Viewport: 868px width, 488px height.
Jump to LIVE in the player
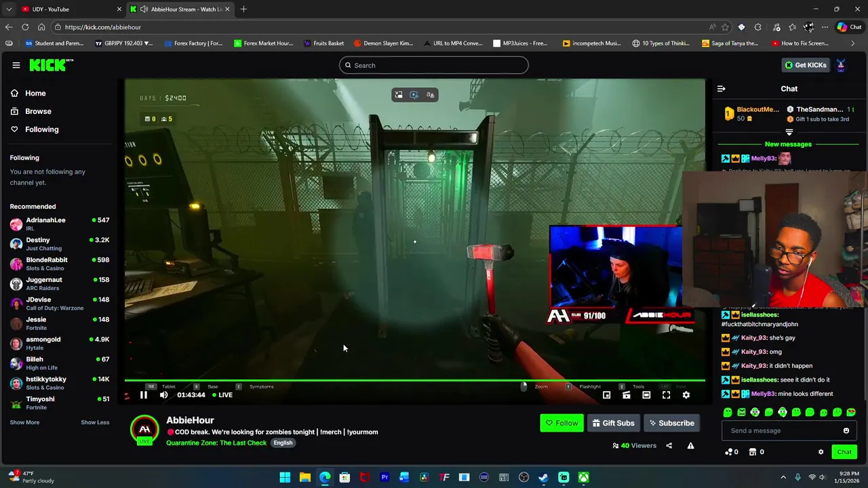222,395
